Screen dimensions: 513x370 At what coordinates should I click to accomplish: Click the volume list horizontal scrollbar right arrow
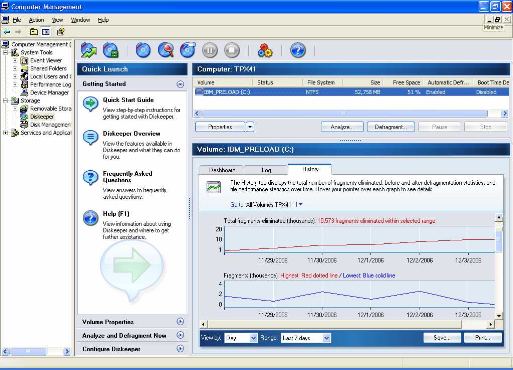click(x=505, y=114)
